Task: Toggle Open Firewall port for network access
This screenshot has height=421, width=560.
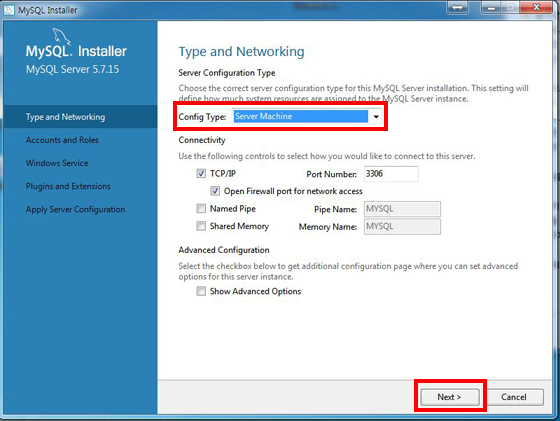Action: tap(215, 191)
